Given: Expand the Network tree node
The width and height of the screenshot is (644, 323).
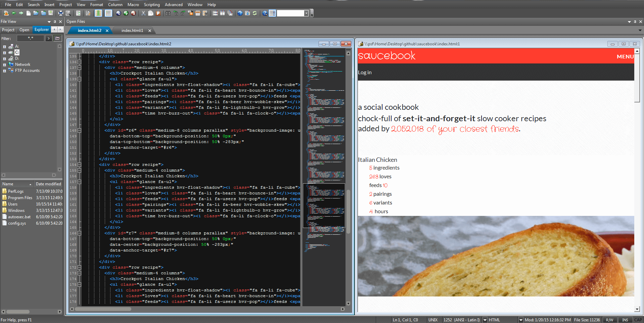Looking at the screenshot, I should 4,65.
